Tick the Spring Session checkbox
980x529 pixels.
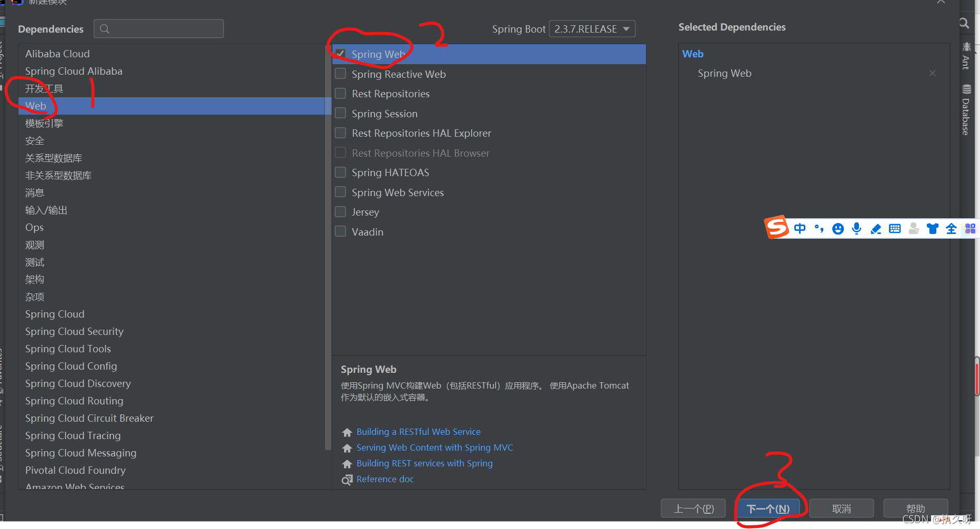(340, 113)
